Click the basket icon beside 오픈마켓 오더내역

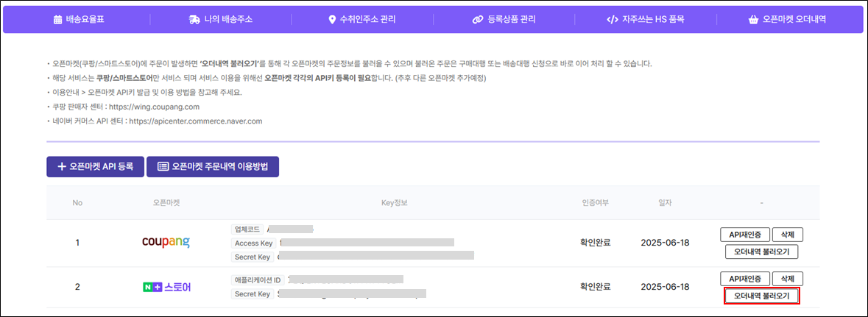pyautogui.click(x=752, y=20)
